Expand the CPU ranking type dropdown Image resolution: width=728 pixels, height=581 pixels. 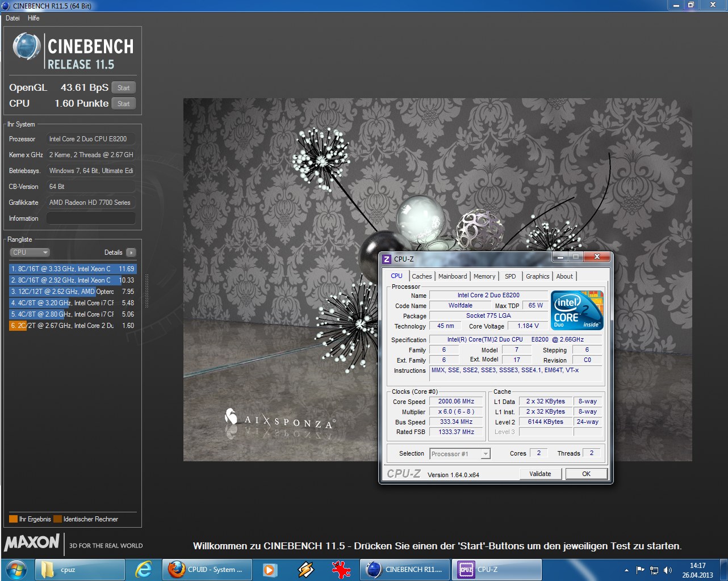point(30,252)
